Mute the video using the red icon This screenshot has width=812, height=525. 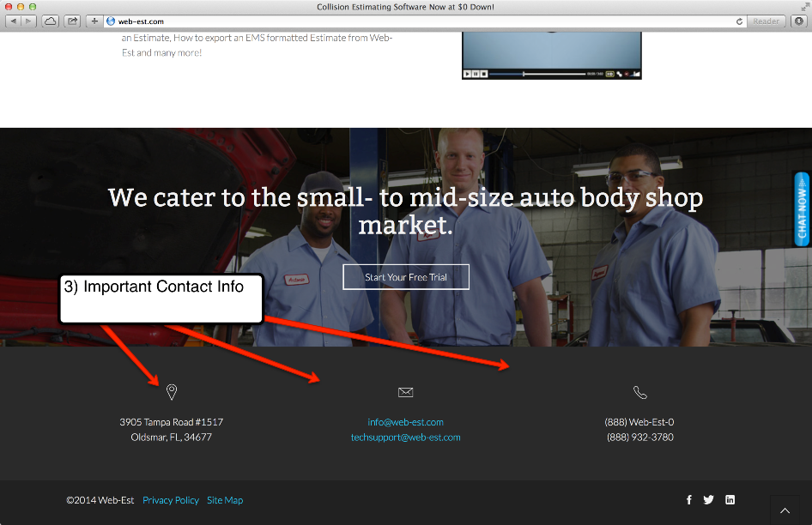(x=627, y=74)
